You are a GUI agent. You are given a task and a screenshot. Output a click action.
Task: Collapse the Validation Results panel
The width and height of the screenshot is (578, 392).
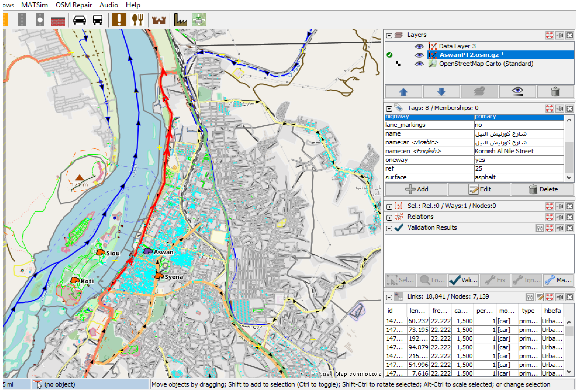click(389, 228)
